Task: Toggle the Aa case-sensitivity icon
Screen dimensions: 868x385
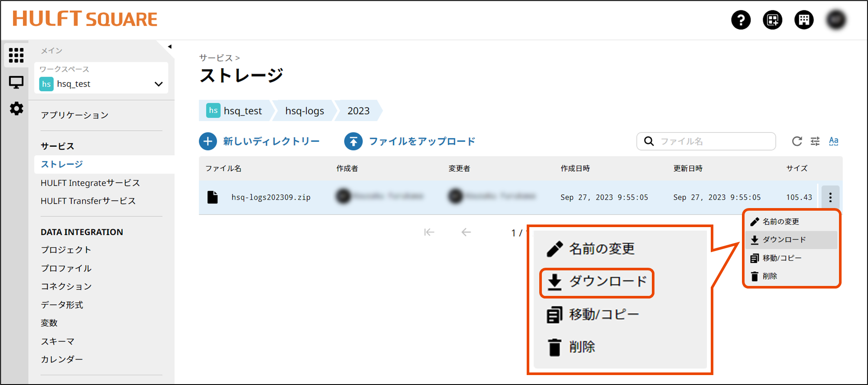Action: (833, 141)
